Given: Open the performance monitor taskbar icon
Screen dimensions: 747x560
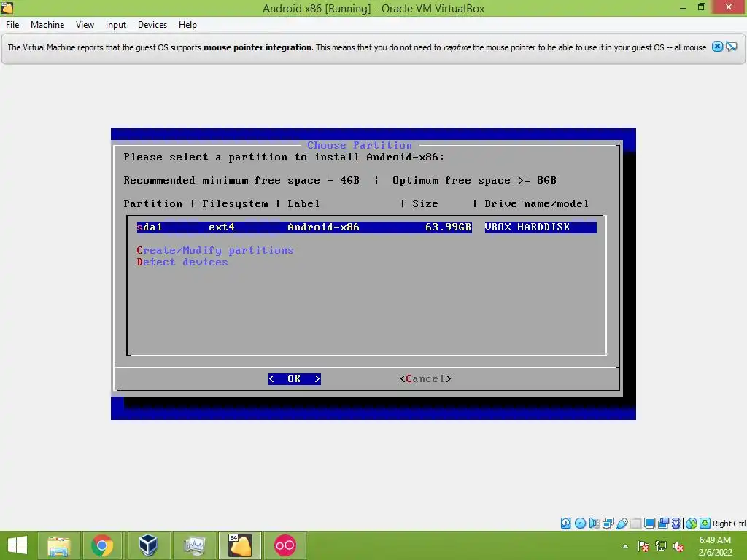Looking at the screenshot, I should tap(194, 545).
